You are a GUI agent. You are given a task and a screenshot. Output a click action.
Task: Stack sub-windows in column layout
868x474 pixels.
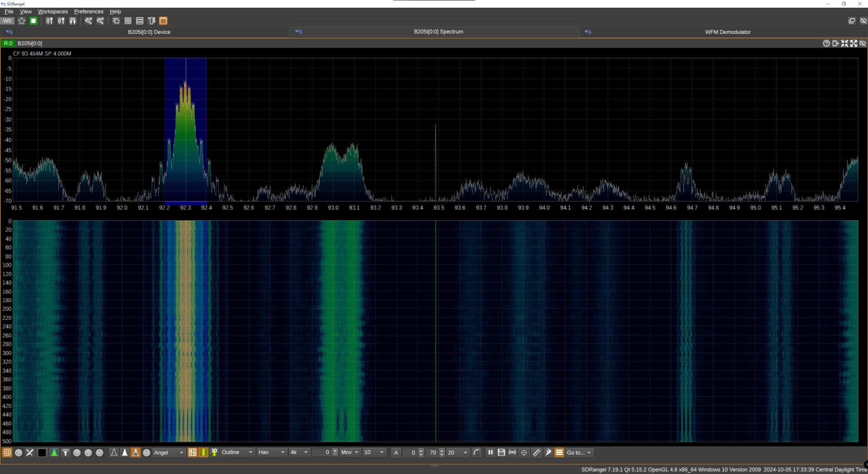[x=152, y=21]
